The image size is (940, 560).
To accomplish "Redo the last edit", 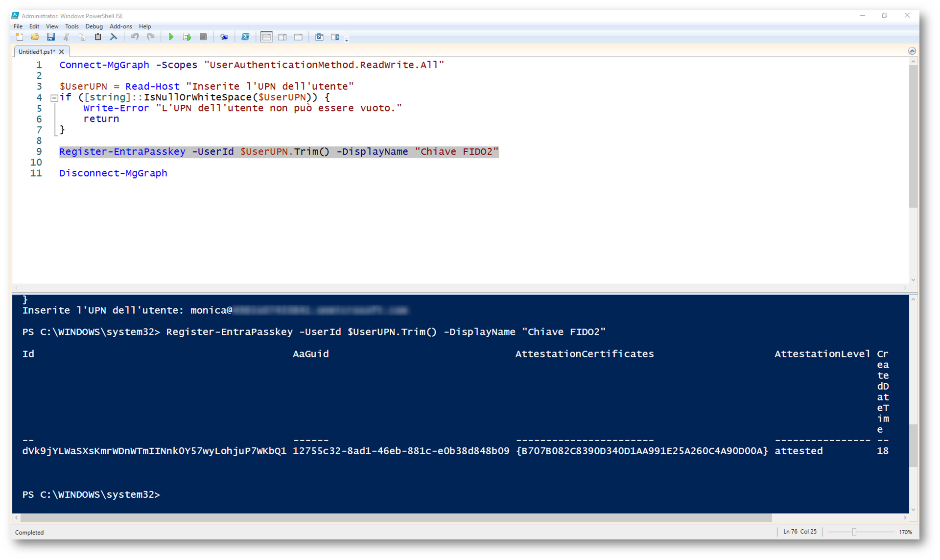I will [151, 37].
